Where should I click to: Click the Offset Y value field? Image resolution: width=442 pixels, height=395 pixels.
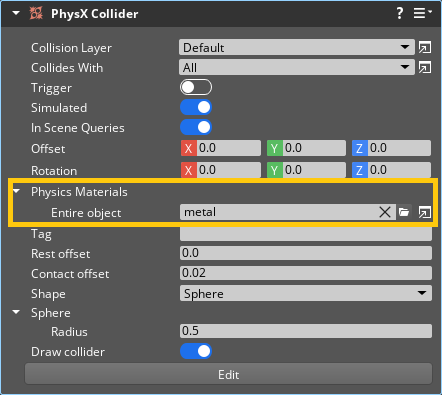pyautogui.click(x=314, y=148)
